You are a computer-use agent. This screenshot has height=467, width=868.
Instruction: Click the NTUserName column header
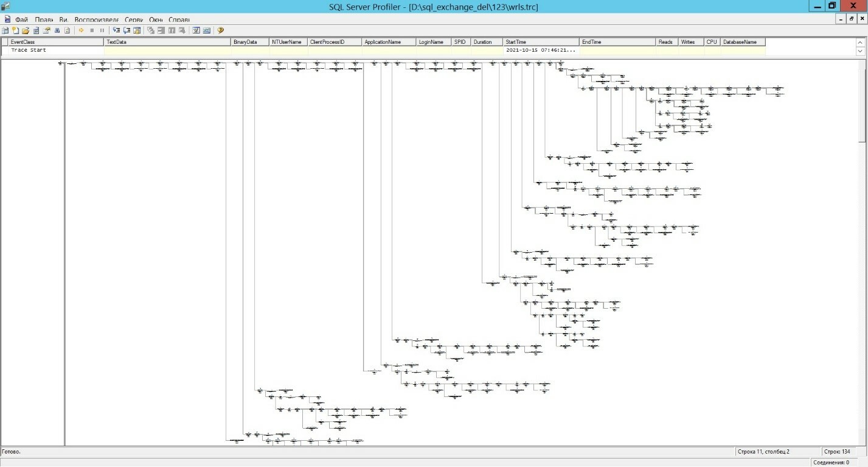[x=289, y=42]
